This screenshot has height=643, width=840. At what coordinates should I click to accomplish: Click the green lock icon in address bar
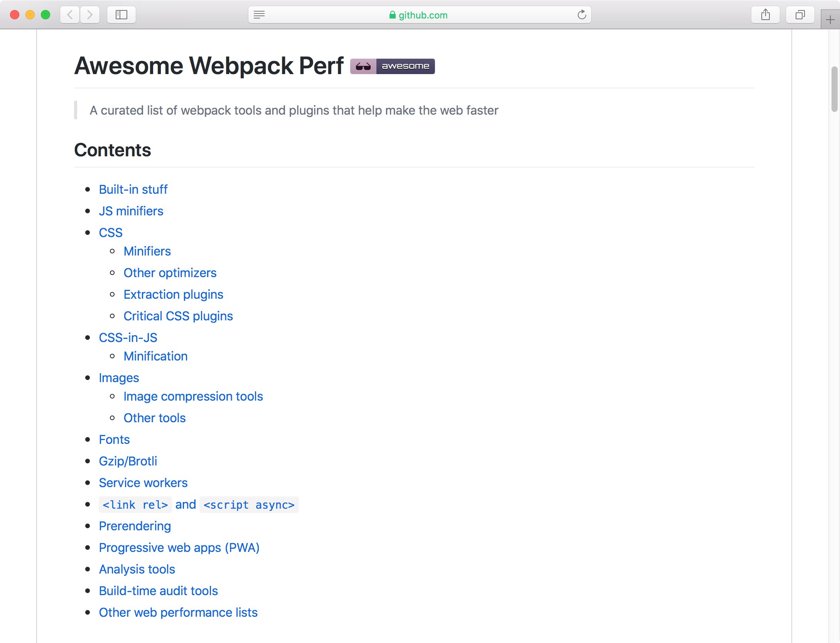pos(393,15)
